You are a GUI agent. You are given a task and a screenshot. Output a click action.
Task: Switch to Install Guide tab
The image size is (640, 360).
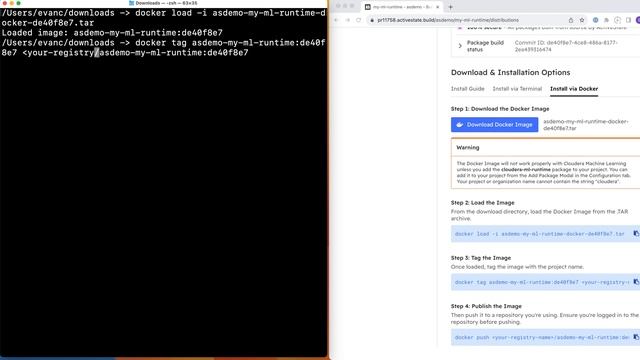click(x=467, y=89)
